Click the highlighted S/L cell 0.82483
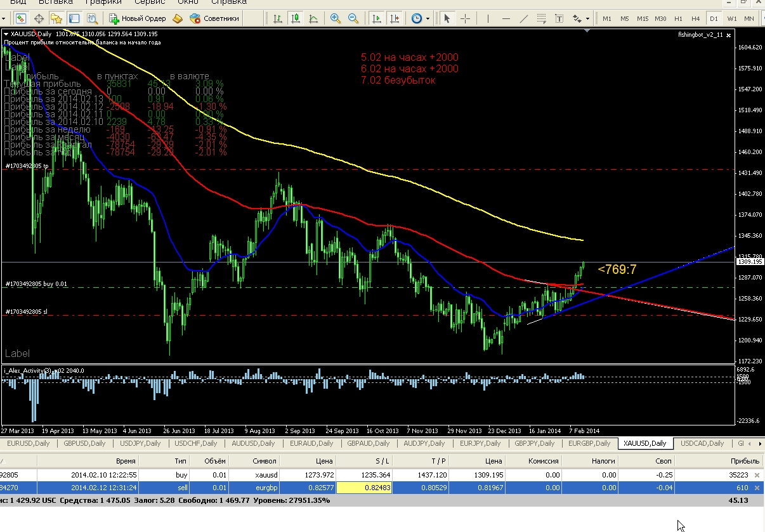The image size is (765, 532). pos(363,488)
